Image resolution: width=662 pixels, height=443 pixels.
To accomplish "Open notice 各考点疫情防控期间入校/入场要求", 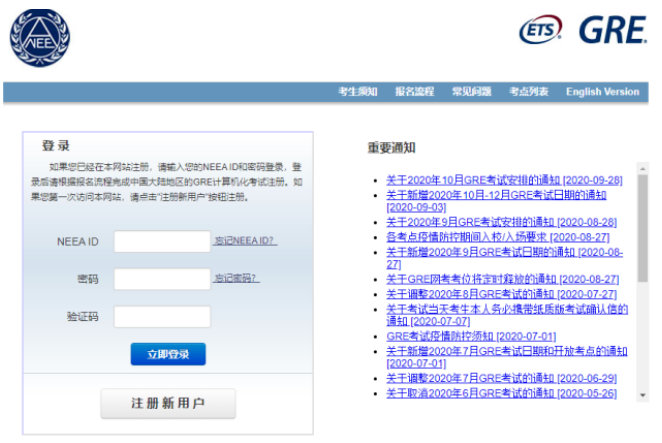I will [x=498, y=237].
